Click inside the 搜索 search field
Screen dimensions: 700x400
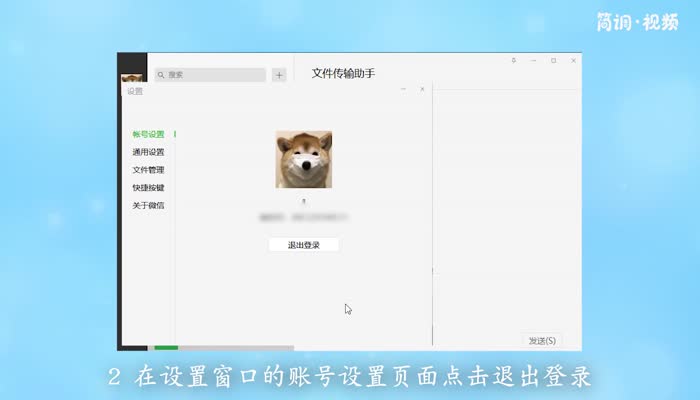coord(215,74)
